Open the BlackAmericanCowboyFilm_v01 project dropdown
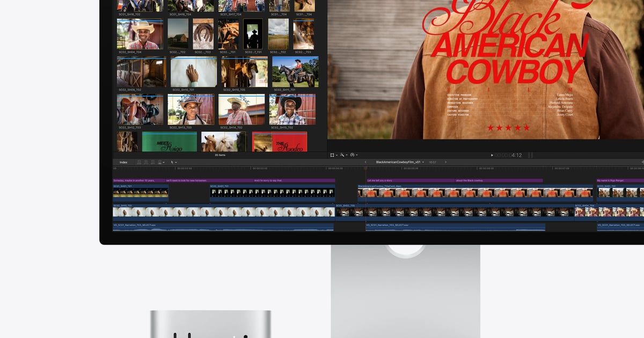 [400, 162]
